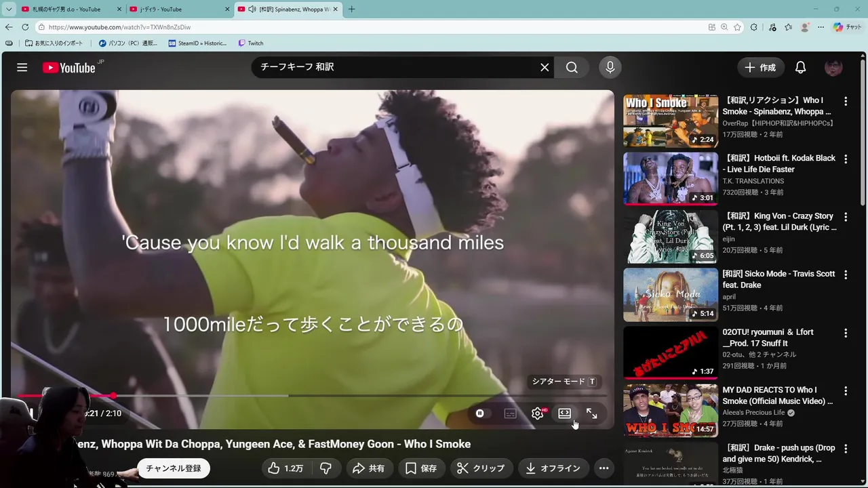Open options for 02OTU! ryoumuni video
868x488 pixels.
(x=846, y=333)
